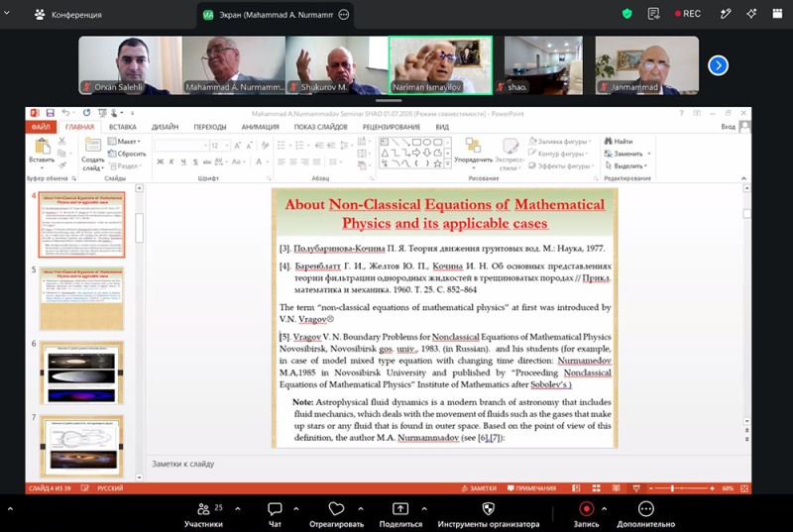
Task: Click the font color A button
Action: [x=259, y=162]
